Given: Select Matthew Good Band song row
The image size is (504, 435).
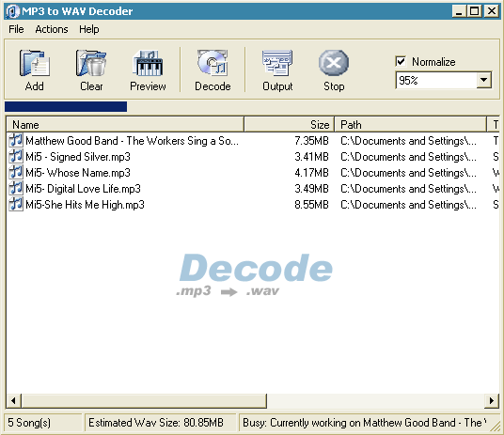Looking at the screenshot, I should pos(253,141).
